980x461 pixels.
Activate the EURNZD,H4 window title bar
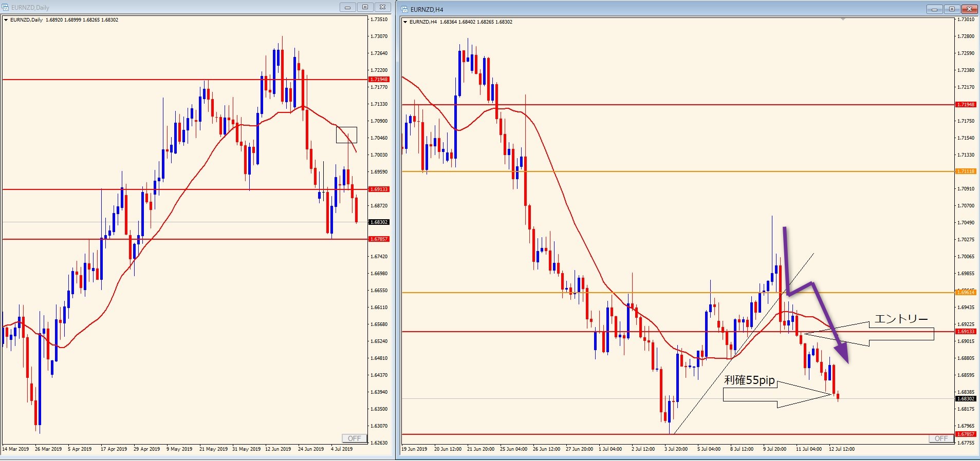coord(668,9)
